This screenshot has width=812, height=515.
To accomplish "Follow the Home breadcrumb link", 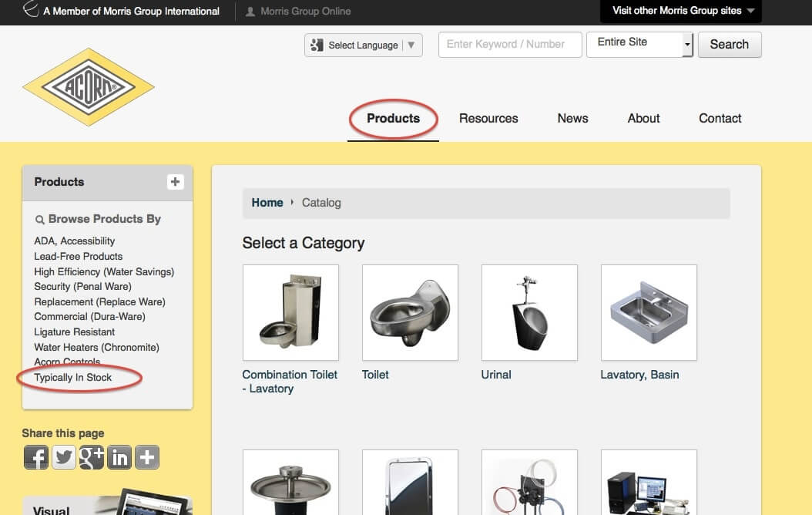I will [267, 203].
